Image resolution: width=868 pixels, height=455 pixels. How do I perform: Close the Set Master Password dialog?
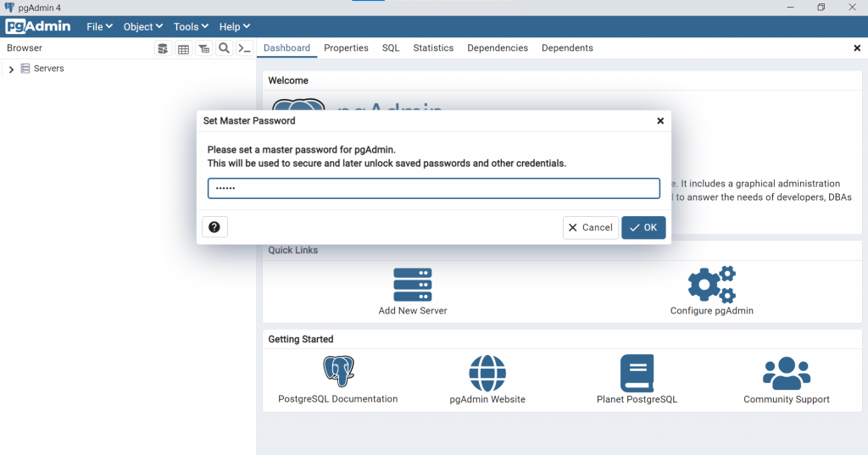point(659,120)
